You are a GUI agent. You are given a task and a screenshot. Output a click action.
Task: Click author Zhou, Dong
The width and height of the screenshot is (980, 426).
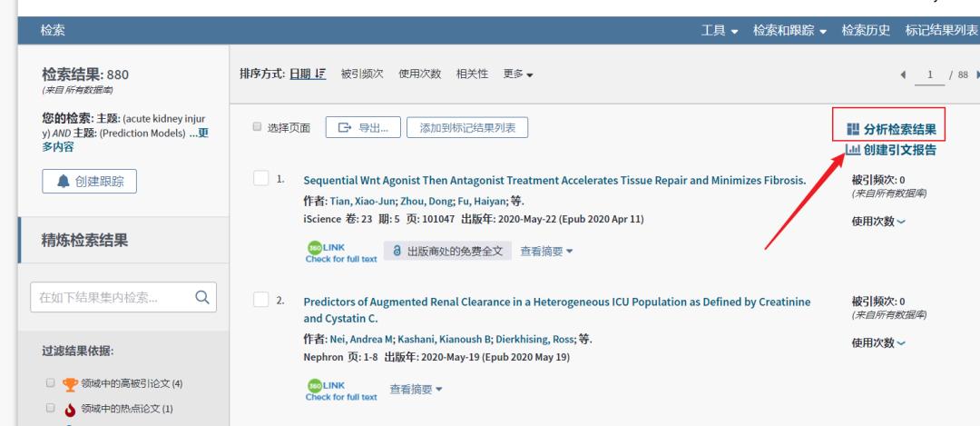pyautogui.click(x=425, y=201)
